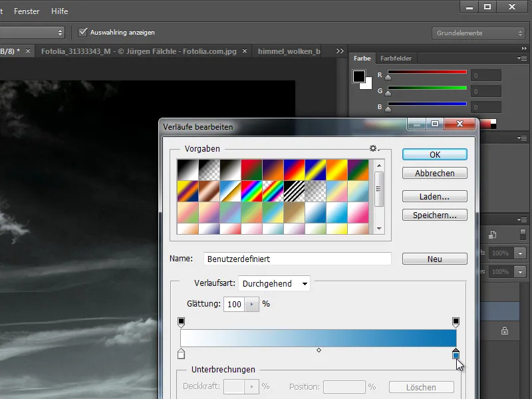Screen dimensions: 532x399
Task: Switch to the Farbe panel tab
Action: (x=362, y=59)
